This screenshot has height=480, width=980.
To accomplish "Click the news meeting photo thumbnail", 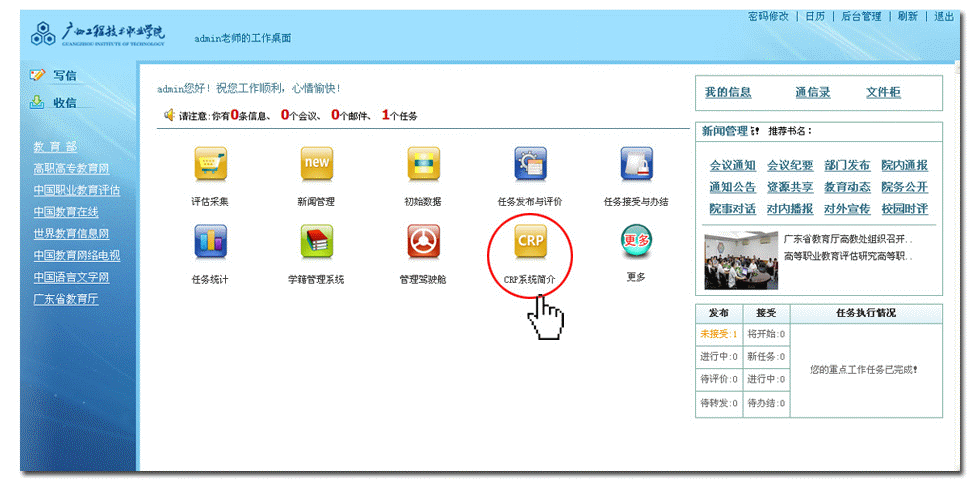I will 740,260.
